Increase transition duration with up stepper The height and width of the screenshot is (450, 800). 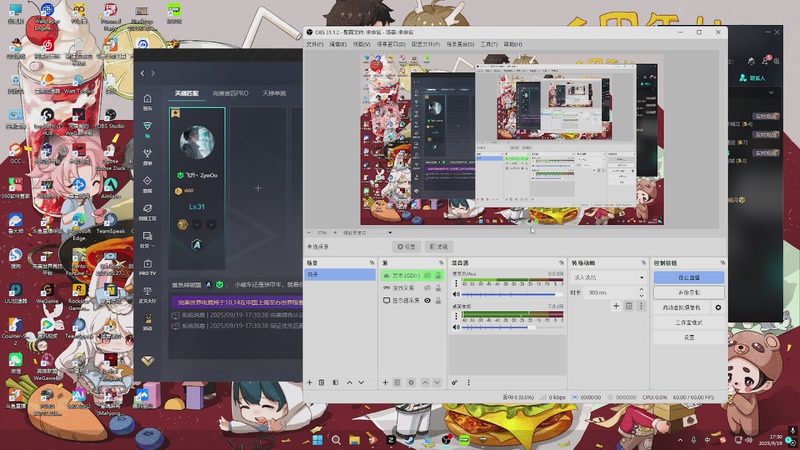pyautogui.click(x=641, y=290)
